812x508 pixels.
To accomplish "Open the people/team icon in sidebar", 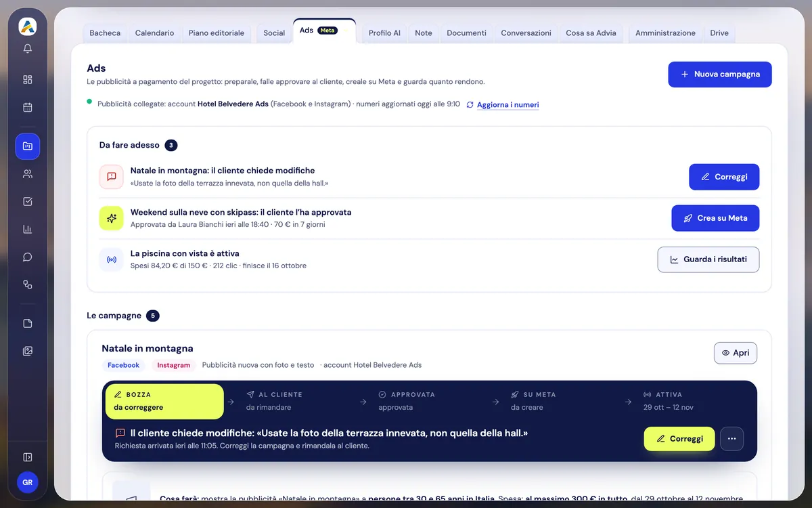I will tap(28, 174).
